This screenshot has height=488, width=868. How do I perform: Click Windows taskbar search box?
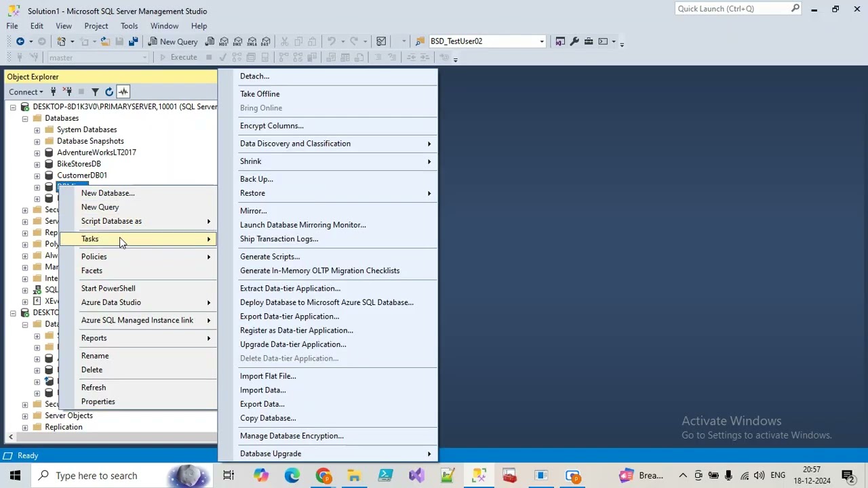click(x=122, y=475)
